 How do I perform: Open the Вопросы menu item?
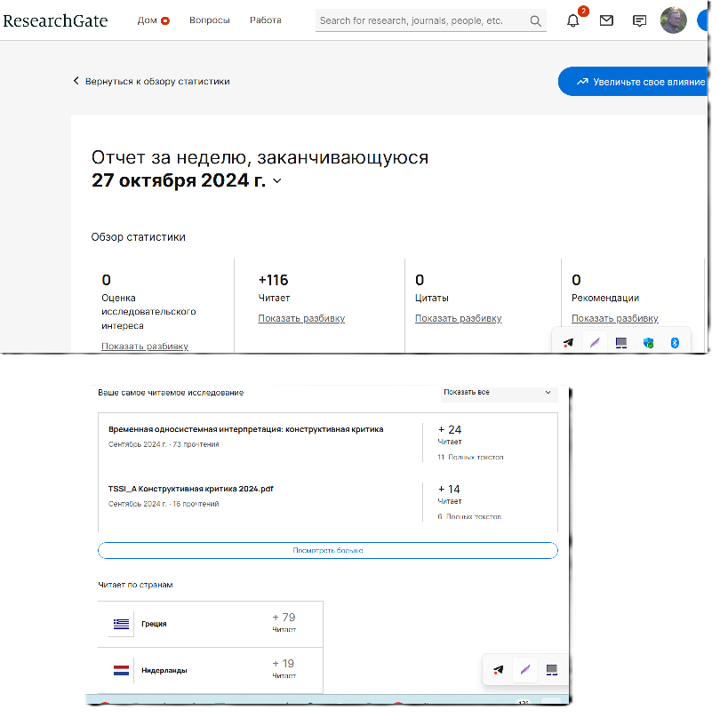(x=210, y=20)
